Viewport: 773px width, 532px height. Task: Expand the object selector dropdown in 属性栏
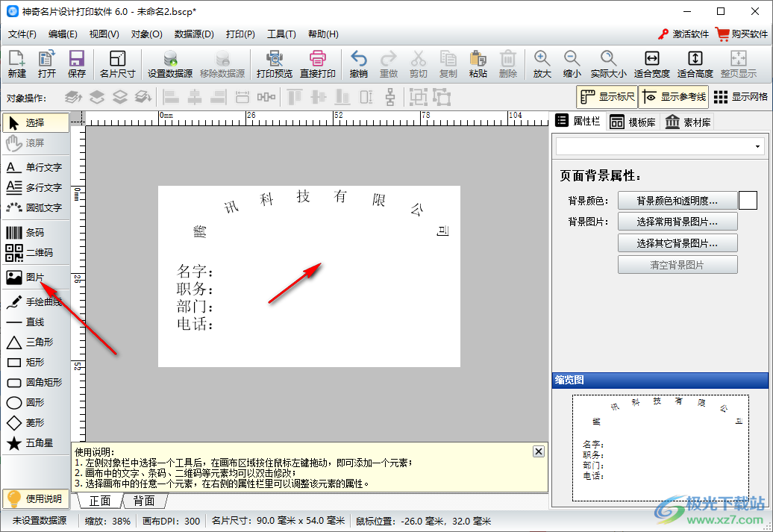click(758, 146)
